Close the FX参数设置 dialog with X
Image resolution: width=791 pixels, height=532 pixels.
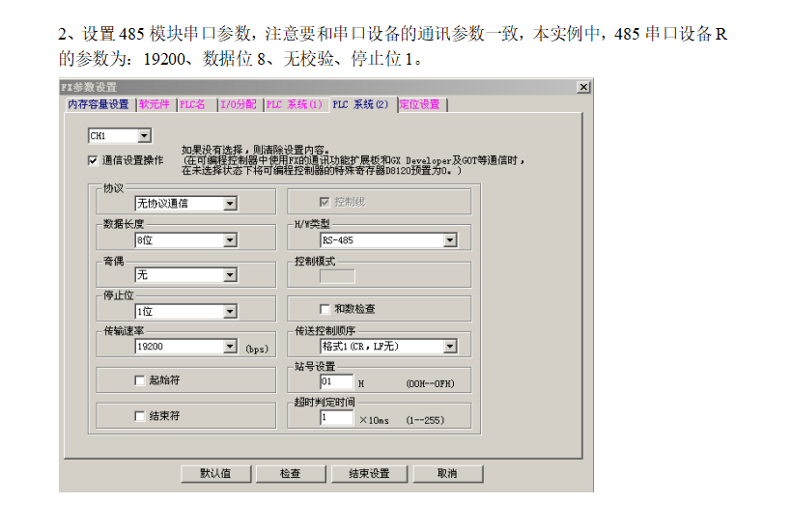[x=583, y=87]
